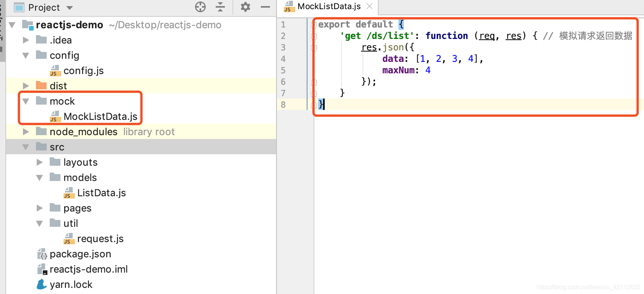Click the dist folder icon
Image resolution: width=644 pixels, height=294 pixels.
pos(41,85)
